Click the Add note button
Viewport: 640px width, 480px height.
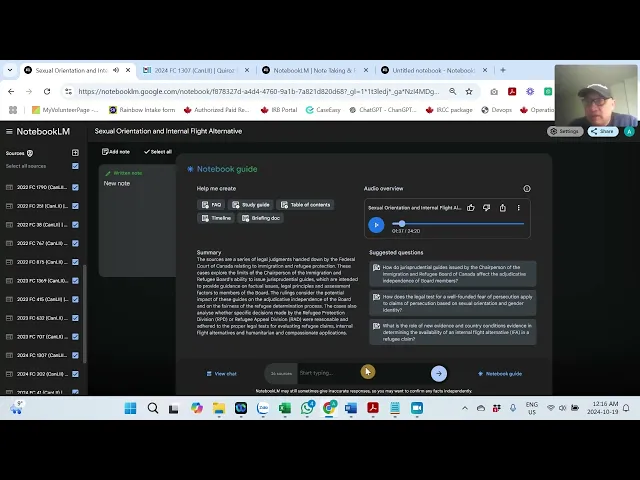[116, 152]
